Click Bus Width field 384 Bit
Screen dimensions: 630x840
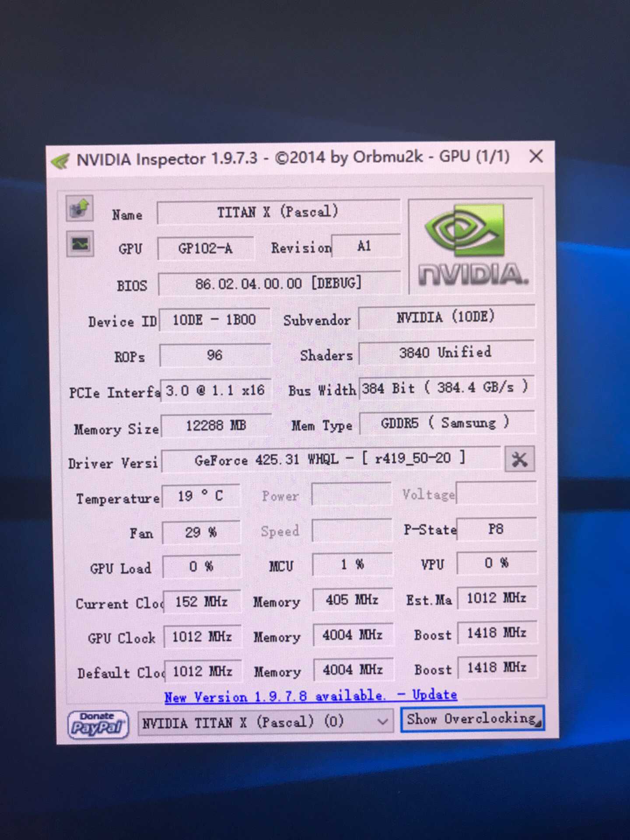(447, 388)
